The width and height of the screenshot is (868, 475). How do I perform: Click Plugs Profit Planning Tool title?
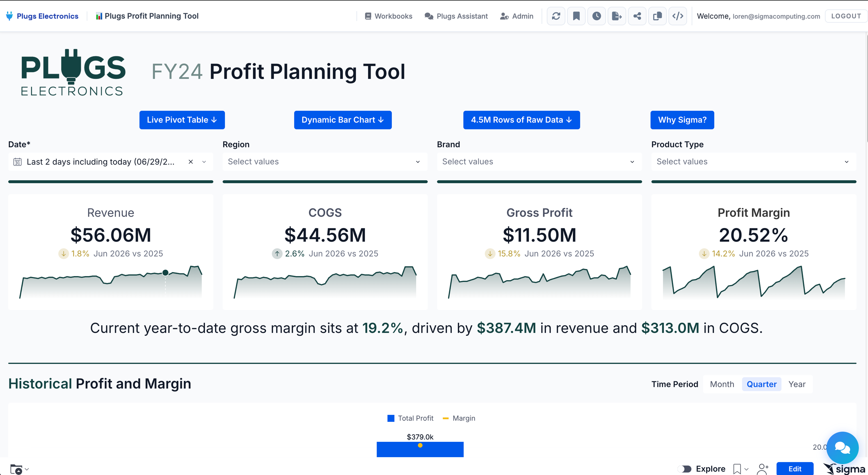tap(151, 16)
